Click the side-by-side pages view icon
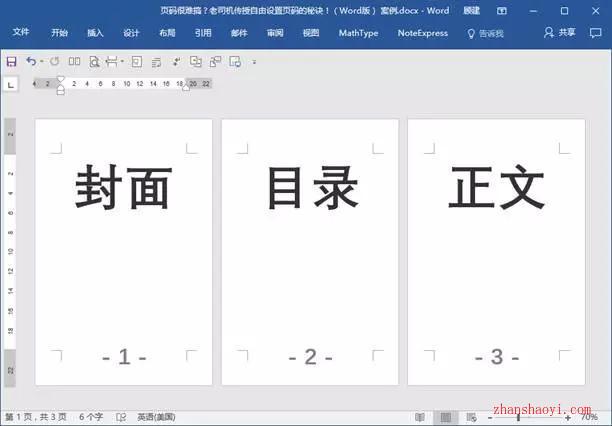This screenshot has width=612, height=426. click(x=74, y=61)
